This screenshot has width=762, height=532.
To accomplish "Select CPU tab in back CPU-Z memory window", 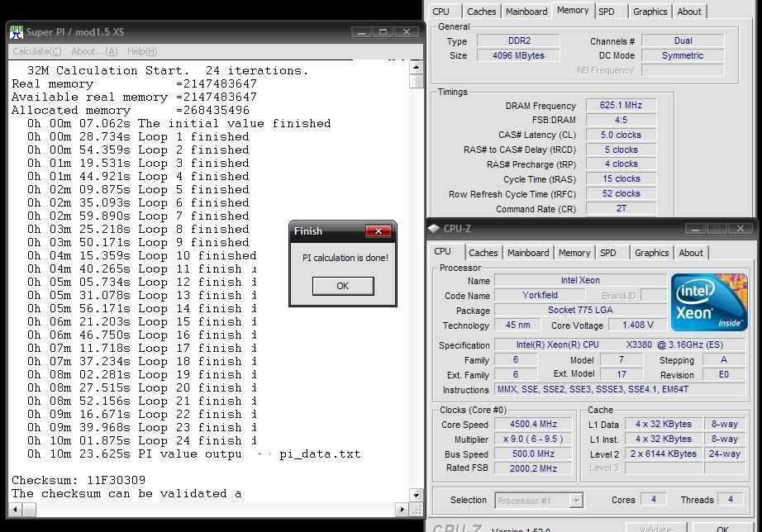I will click(441, 12).
